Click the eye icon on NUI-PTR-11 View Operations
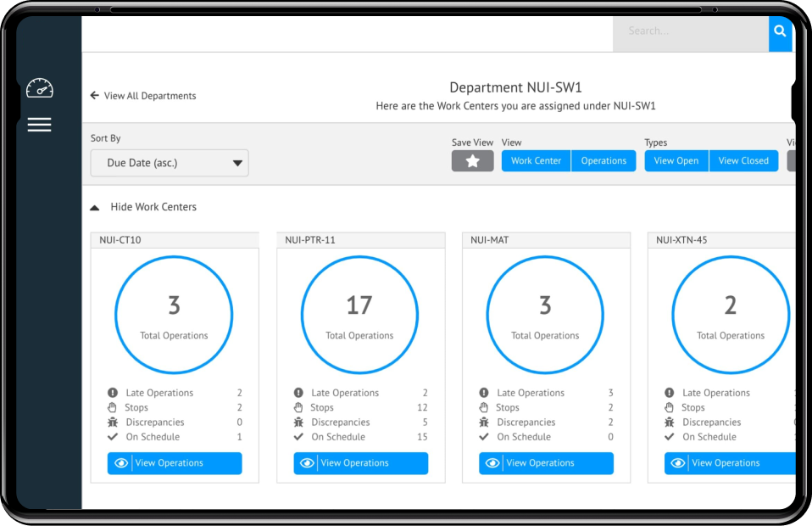Screen dimensions: 812x526 click(307, 462)
